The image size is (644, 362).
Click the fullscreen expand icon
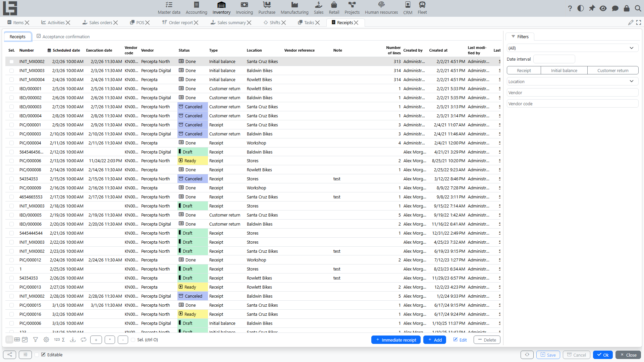pyautogui.click(x=639, y=22)
